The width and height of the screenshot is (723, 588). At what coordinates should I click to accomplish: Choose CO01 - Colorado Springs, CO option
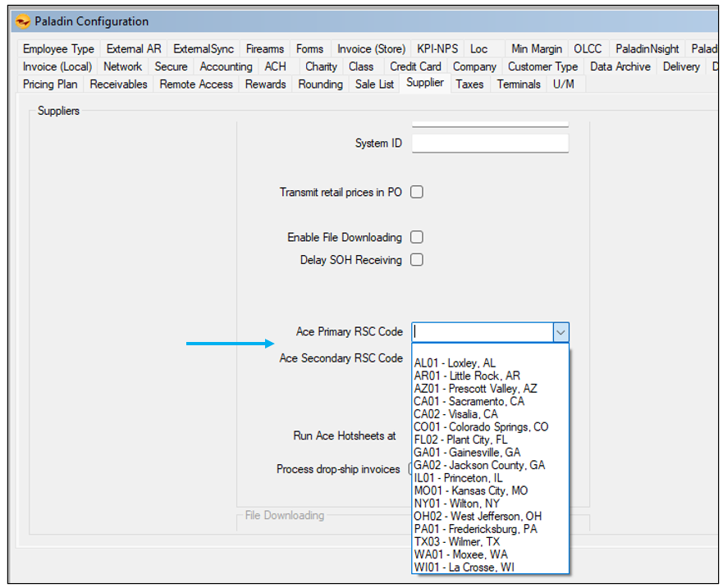[x=481, y=427]
